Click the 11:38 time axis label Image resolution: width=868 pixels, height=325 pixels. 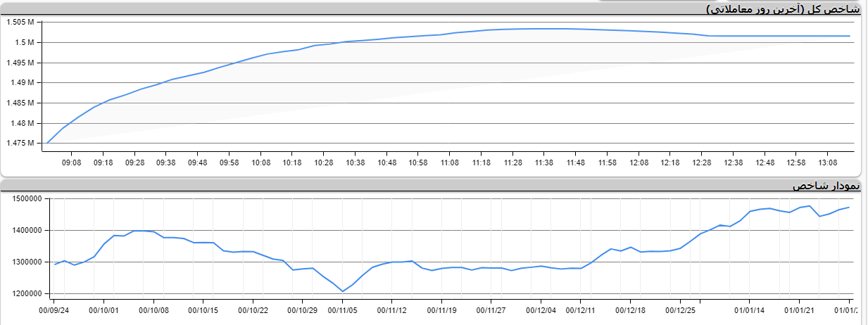[x=544, y=162]
